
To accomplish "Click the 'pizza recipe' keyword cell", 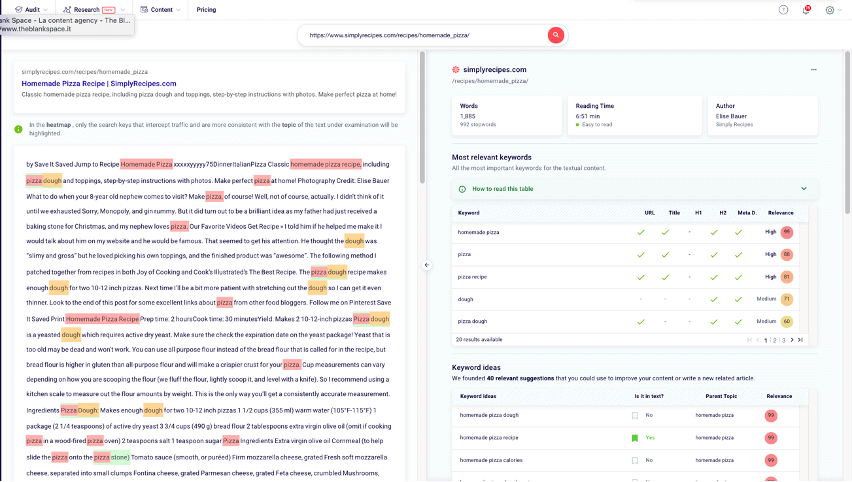I will 472,277.
